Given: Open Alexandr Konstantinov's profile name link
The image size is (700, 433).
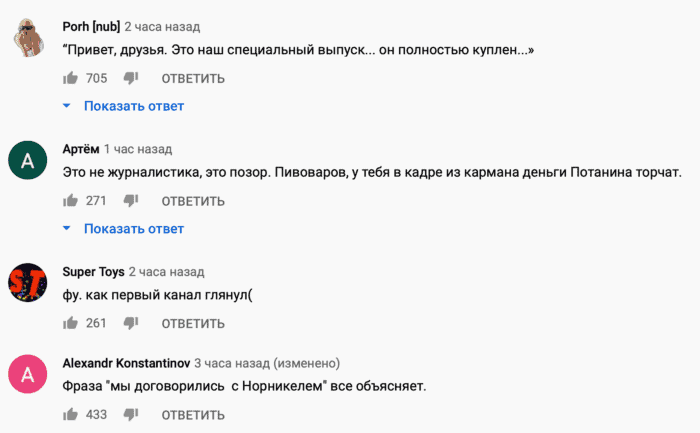Looking at the screenshot, I should click(126, 363).
